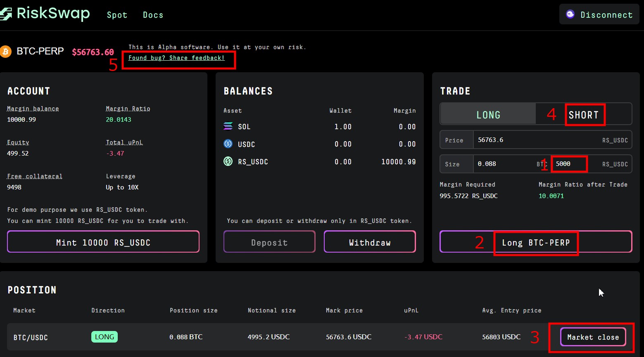The image size is (644, 357).
Task: Click the RS_USDC margin balance 10000.99
Action: [x=398, y=162]
